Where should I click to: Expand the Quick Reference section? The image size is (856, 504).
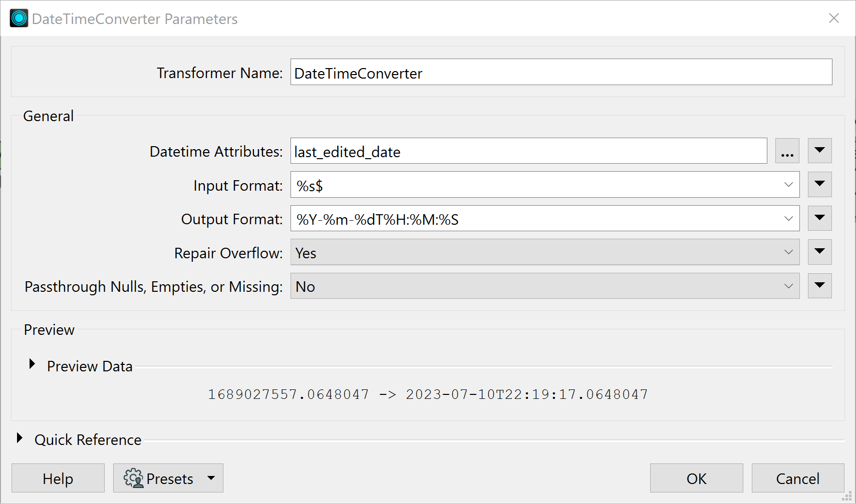[x=20, y=437]
